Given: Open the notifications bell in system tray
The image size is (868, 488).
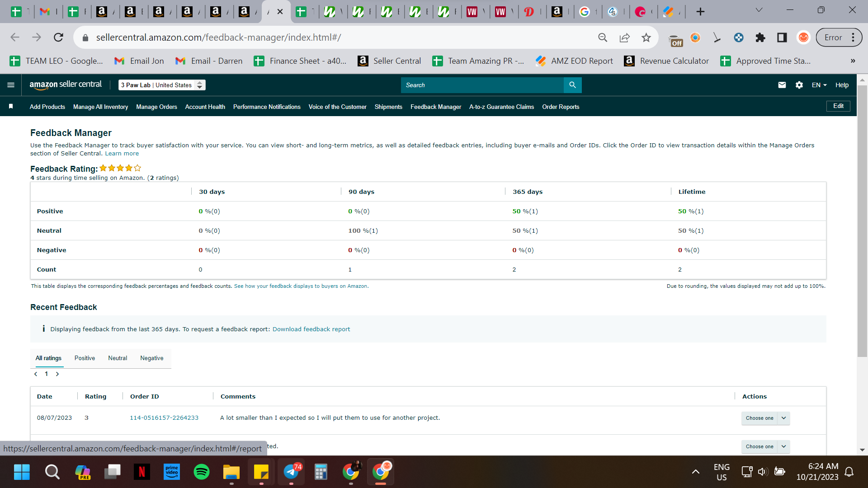Looking at the screenshot, I should tap(849, 472).
